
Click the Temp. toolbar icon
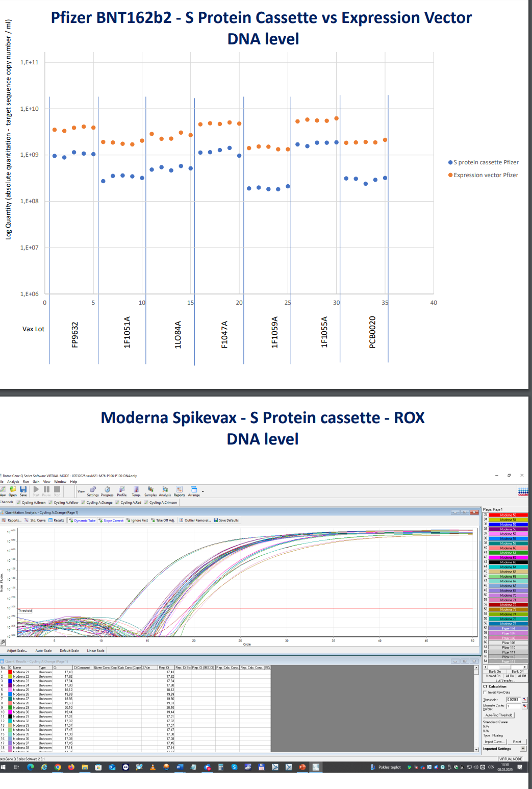click(x=136, y=491)
